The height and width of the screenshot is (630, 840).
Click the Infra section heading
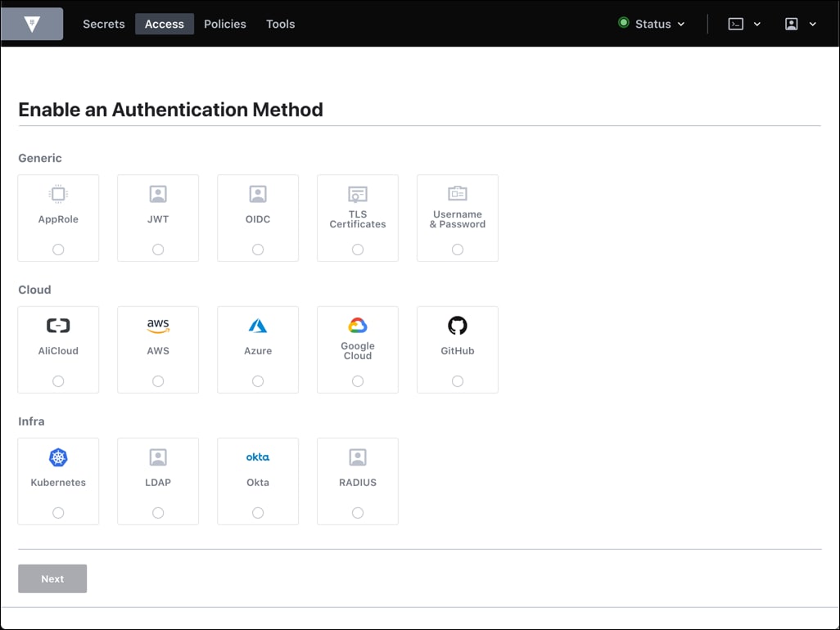(x=32, y=422)
